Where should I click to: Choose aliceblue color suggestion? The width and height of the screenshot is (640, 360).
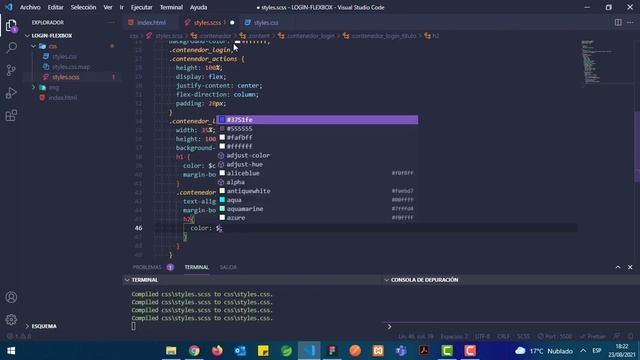[x=317, y=173]
